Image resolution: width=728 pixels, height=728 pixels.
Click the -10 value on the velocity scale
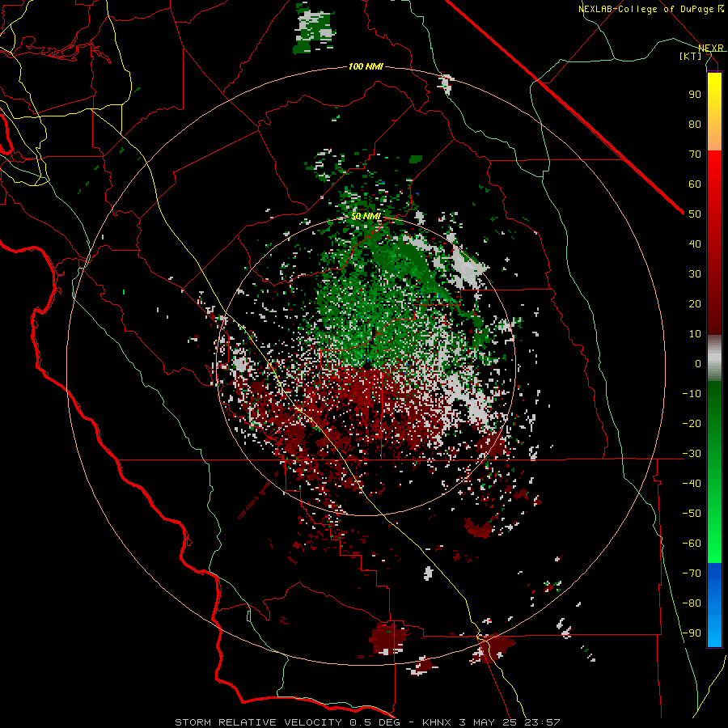click(x=692, y=394)
